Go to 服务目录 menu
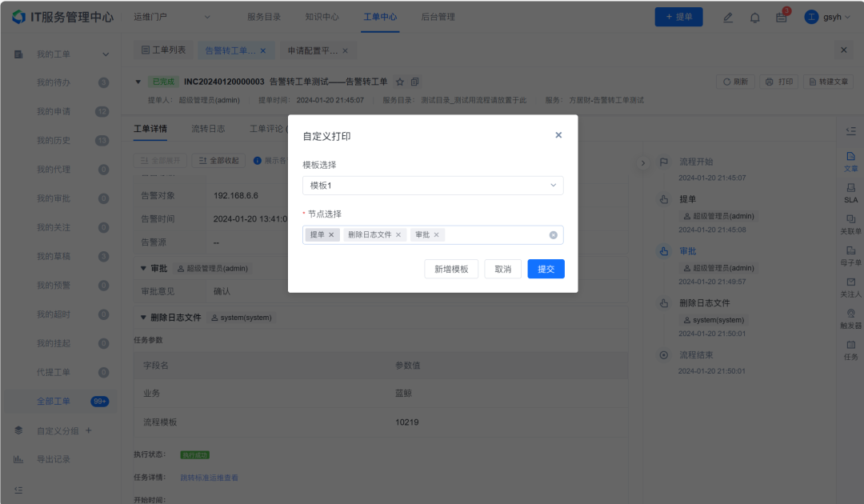The image size is (864, 504). pyautogui.click(x=264, y=17)
